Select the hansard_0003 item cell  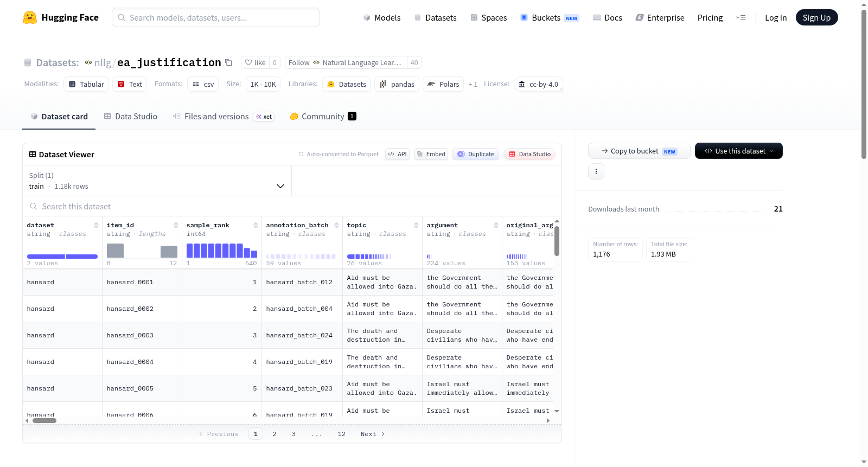[x=142, y=335]
